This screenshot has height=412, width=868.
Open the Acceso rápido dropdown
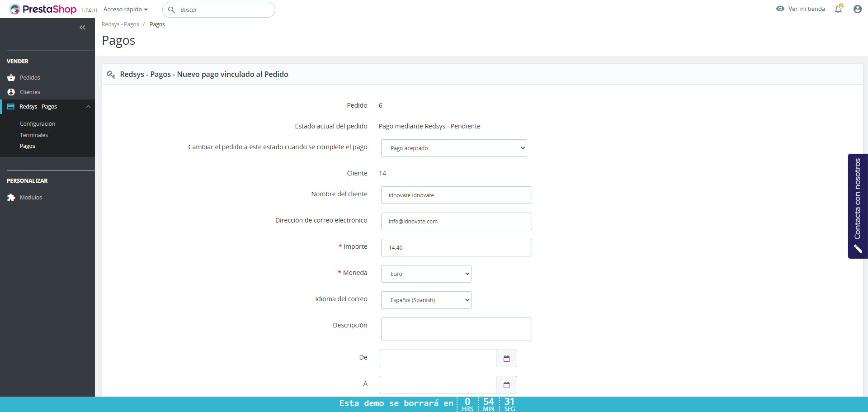pos(126,9)
